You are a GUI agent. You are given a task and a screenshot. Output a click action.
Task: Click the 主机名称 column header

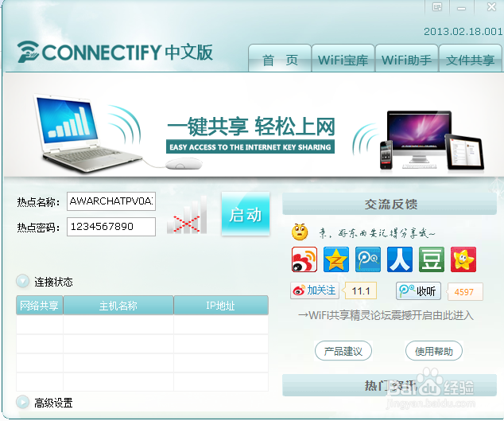pos(118,305)
